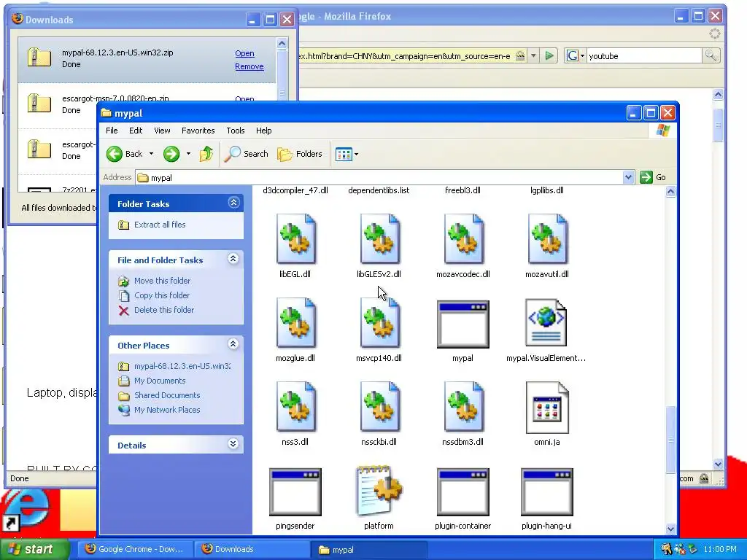Open mypal-68.12.3.en-US.win32 in Other Places
The image size is (747, 560).
coord(182,366)
